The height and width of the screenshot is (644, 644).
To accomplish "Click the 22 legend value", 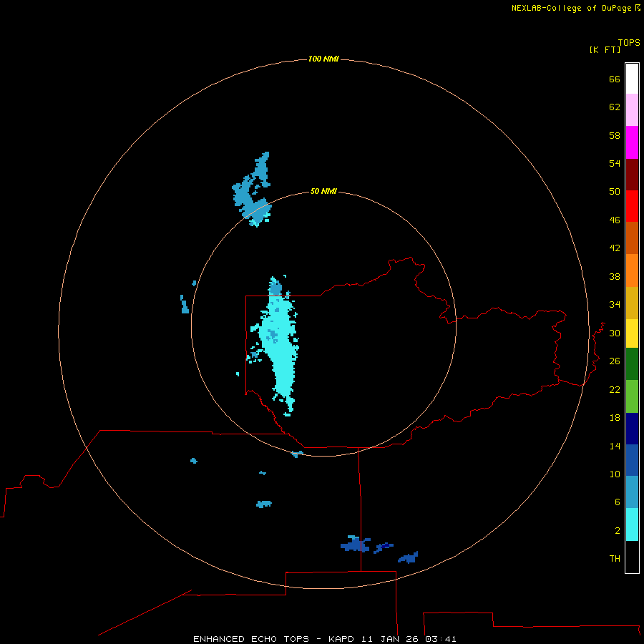I will click(x=615, y=390).
